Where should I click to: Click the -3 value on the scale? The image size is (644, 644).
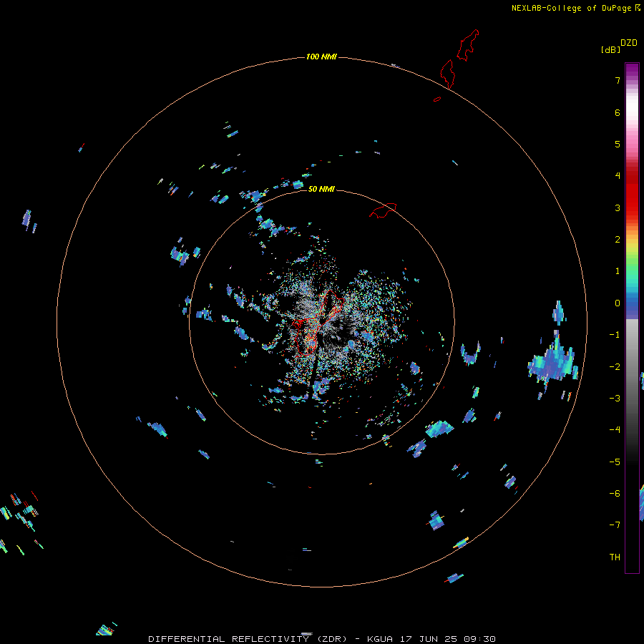615,399
